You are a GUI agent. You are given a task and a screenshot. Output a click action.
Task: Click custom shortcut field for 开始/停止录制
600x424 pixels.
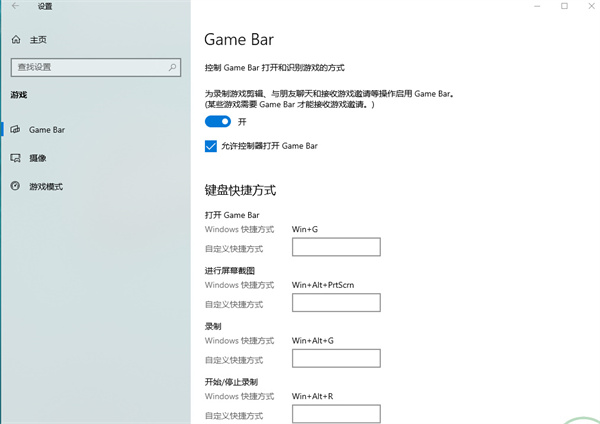[336, 414]
